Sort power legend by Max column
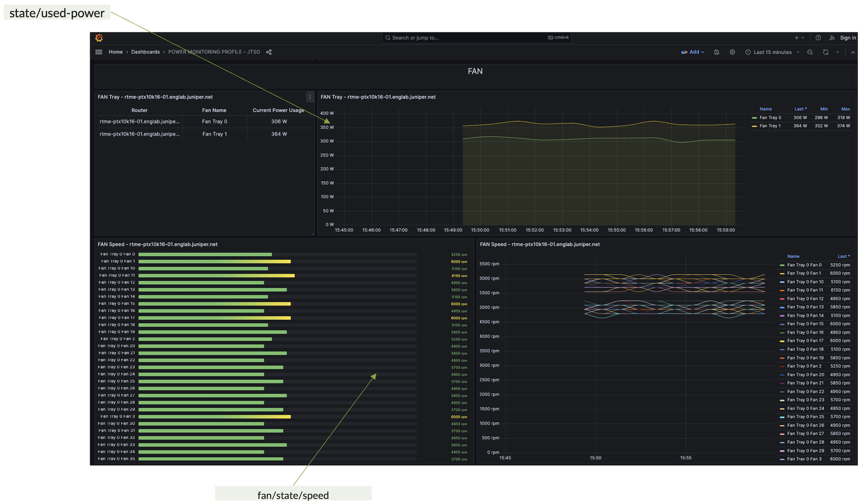This screenshot has height=504, width=861. [x=846, y=109]
